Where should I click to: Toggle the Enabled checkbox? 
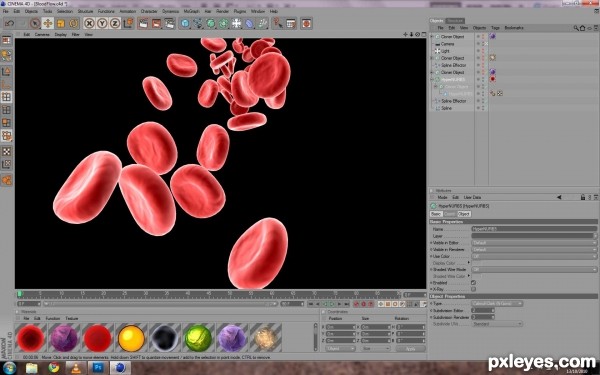click(473, 283)
